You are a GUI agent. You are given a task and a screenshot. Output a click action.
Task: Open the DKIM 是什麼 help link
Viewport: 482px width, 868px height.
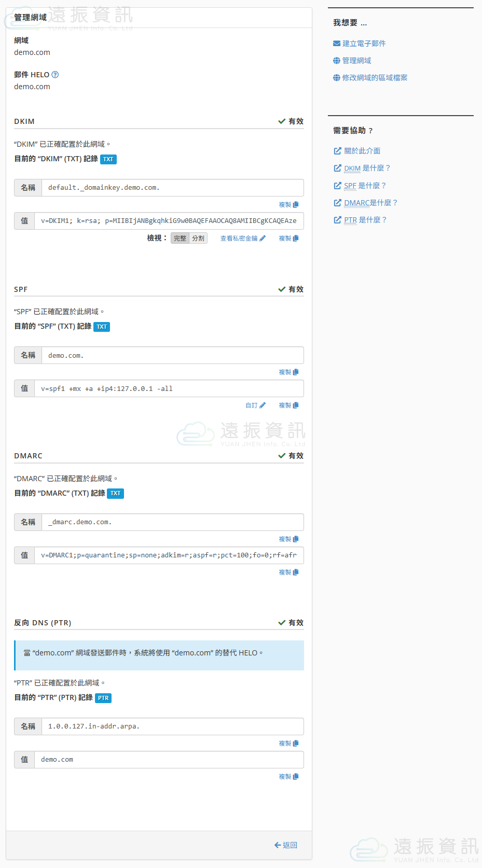(366, 168)
